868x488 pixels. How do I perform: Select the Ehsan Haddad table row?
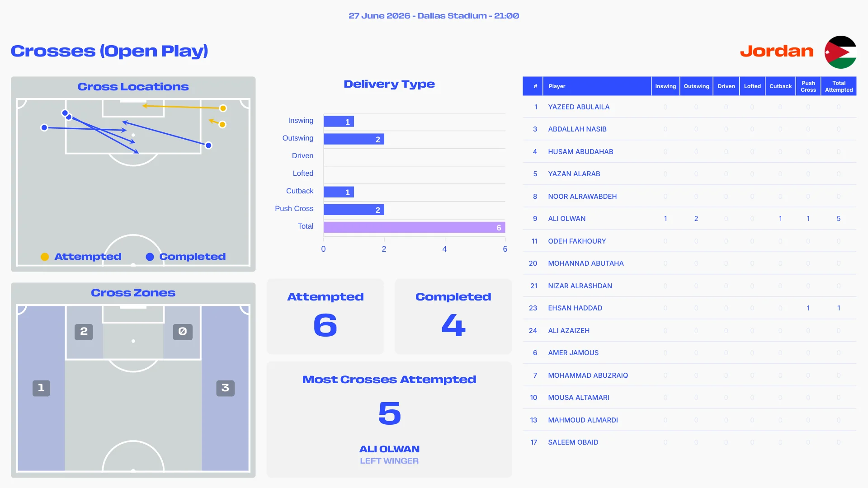click(x=689, y=308)
